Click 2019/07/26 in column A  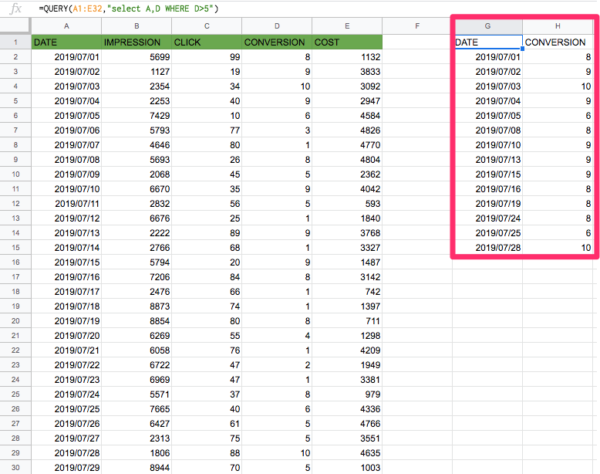(x=67, y=424)
